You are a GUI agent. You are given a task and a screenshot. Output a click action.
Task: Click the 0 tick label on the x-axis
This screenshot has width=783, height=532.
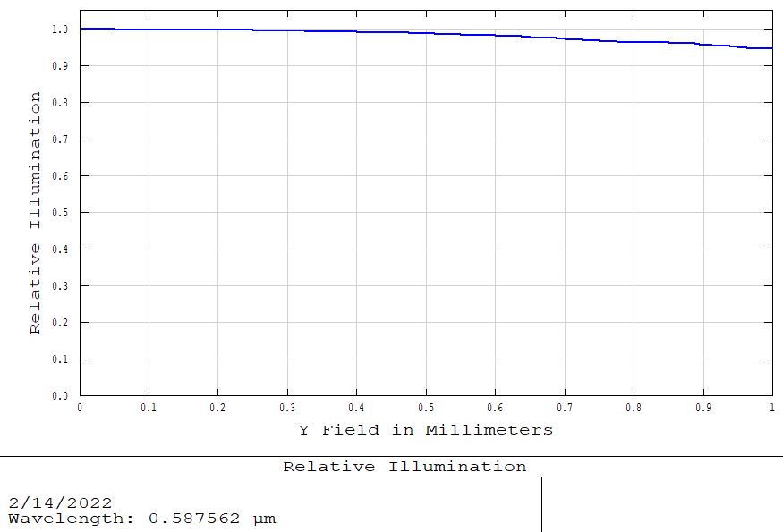(80, 408)
